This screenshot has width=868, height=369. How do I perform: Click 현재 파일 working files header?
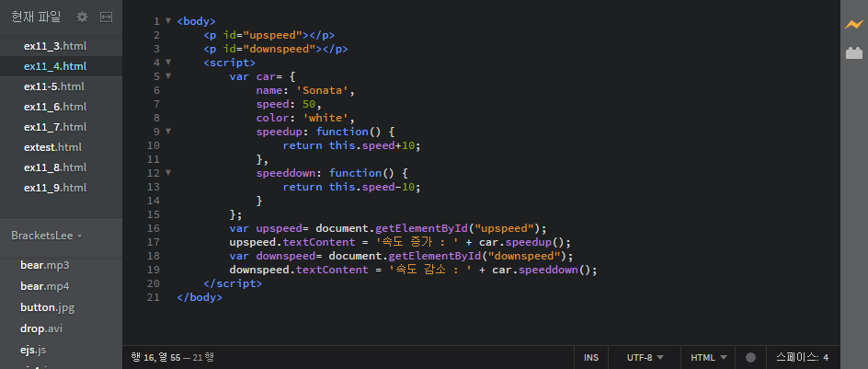pos(36,17)
